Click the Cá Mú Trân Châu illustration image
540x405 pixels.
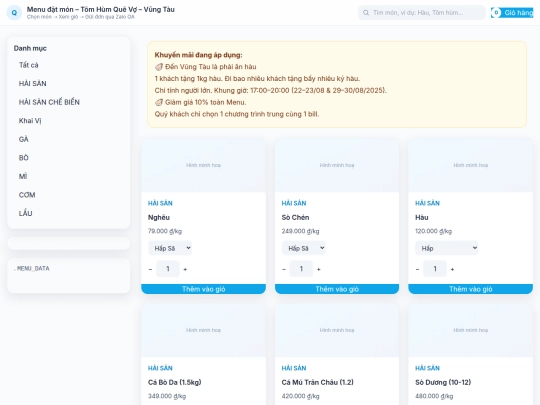click(x=337, y=330)
